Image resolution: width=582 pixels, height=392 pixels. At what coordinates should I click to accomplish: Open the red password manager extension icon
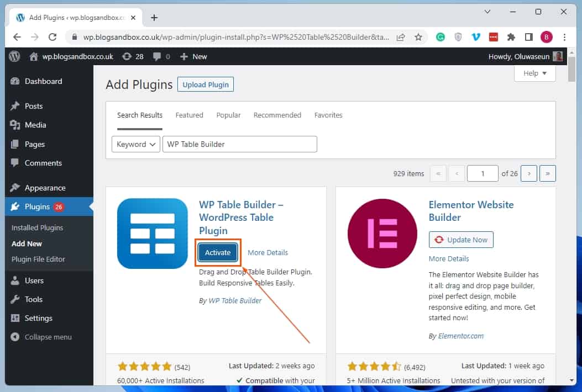(493, 37)
